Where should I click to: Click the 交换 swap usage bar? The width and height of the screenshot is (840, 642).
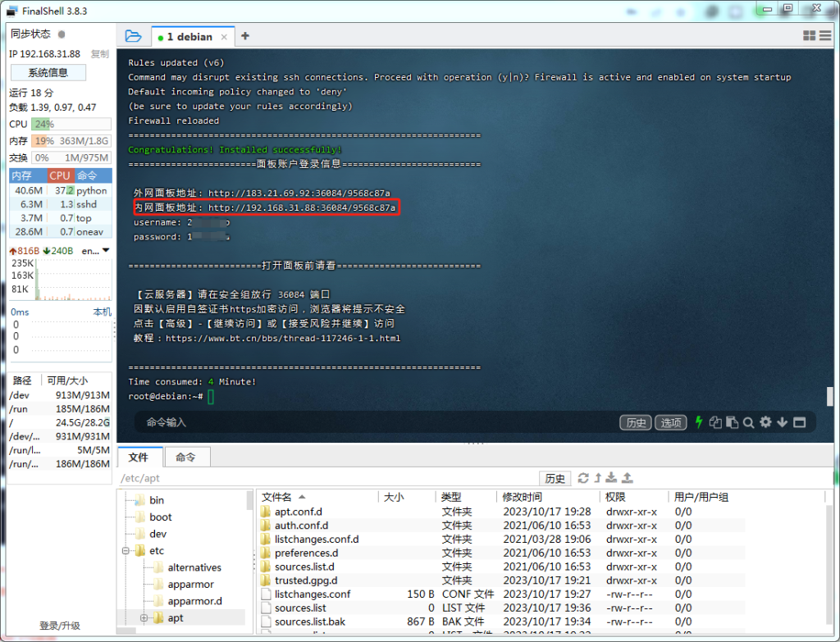tap(71, 158)
